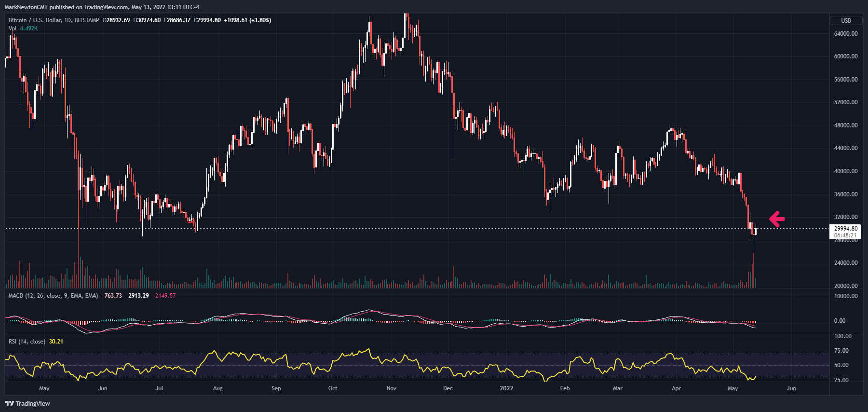Click the 10000.00 MACD axis label
The height and width of the screenshot is (412, 868).
pos(846,296)
